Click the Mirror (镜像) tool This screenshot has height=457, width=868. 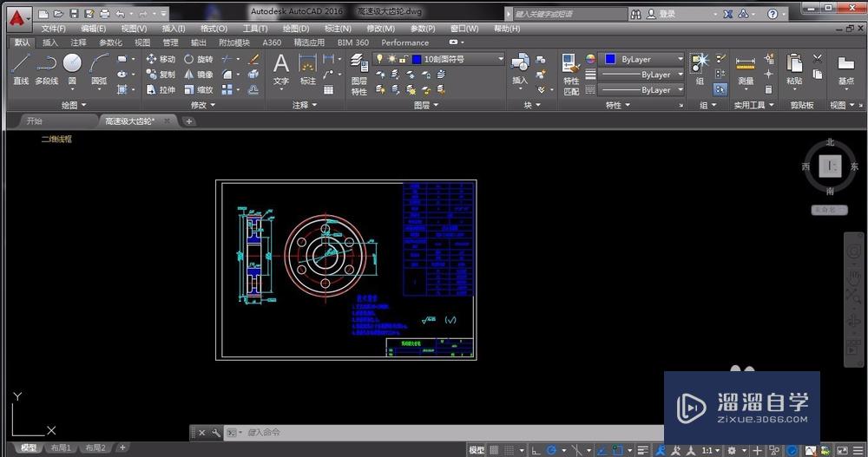[198, 75]
